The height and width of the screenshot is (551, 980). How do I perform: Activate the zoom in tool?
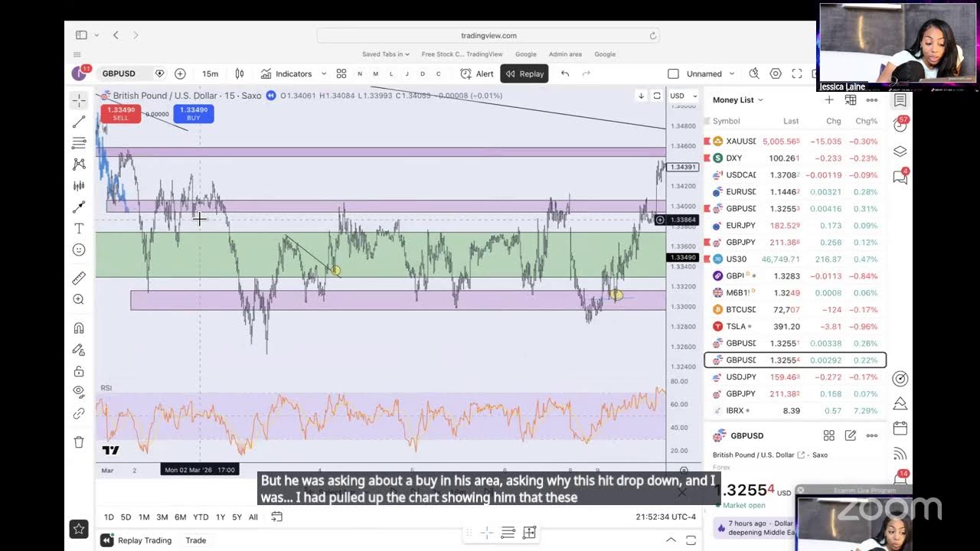pyautogui.click(x=79, y=300)
